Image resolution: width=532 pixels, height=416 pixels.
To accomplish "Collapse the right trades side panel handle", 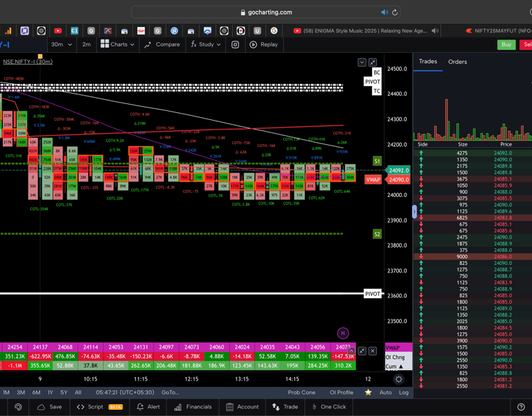I will pyautogui.click(x=414, y=211).
